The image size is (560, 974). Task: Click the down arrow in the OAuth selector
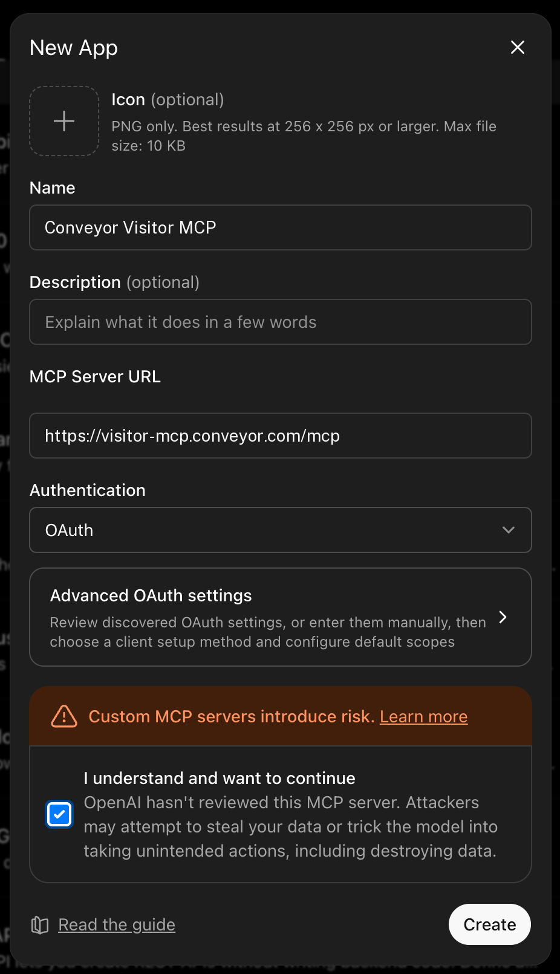(x=509, y=530)
